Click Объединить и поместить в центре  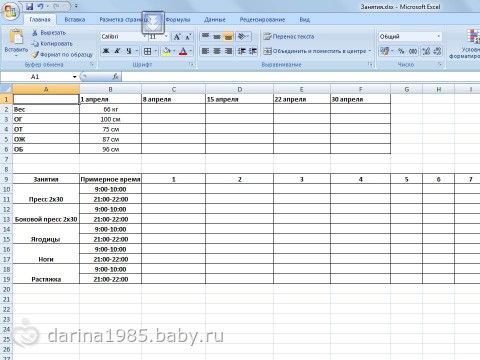(317, 51)
